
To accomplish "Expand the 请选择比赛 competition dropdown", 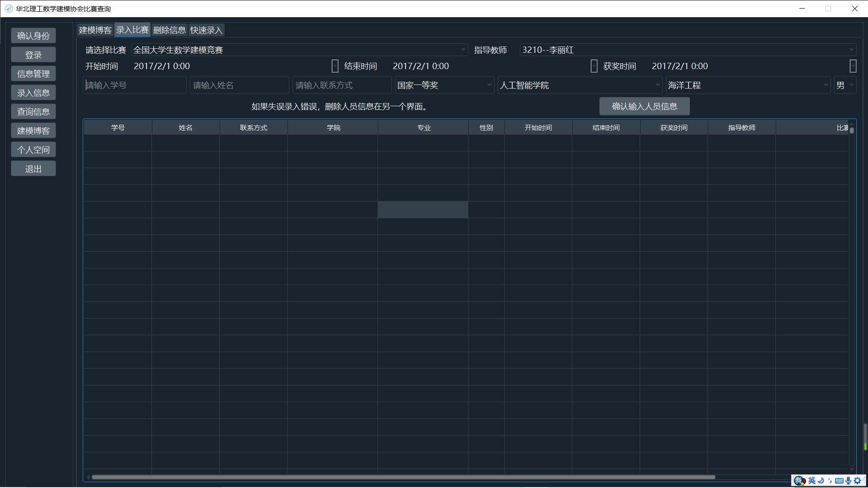I will click(463, 50).
